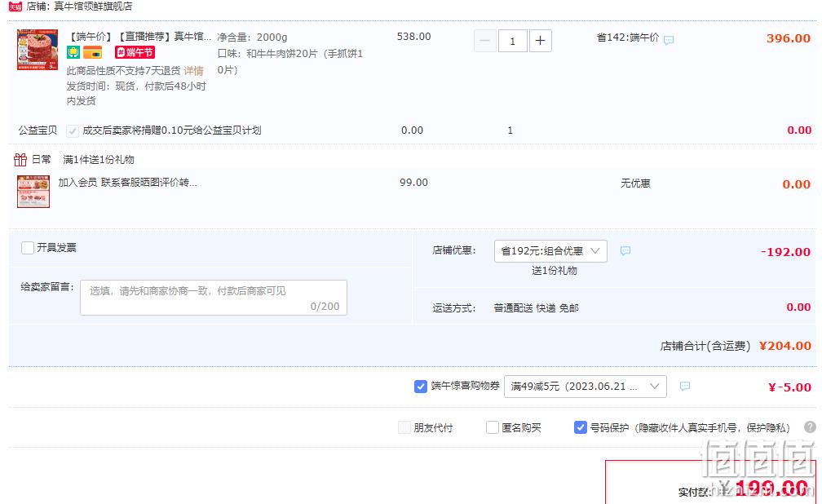Open the beef patty product thumbnail
Image resolution: width=822 pixels, height=504 pixels.
pos(38,49)
